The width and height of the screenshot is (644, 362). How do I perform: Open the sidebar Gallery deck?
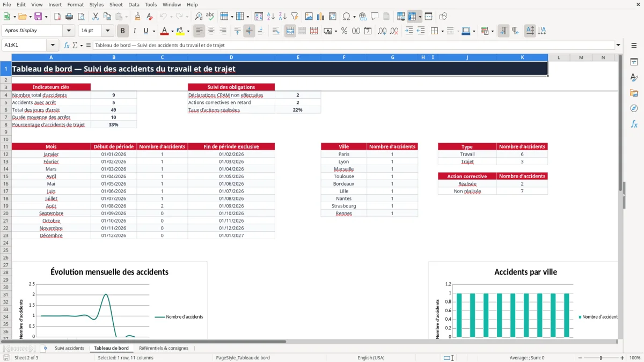coord(634,93)
